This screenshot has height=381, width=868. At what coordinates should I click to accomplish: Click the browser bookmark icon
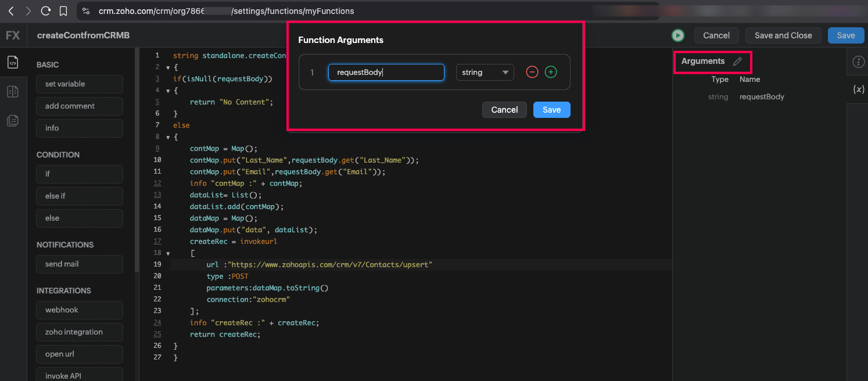tap(63, 11)
